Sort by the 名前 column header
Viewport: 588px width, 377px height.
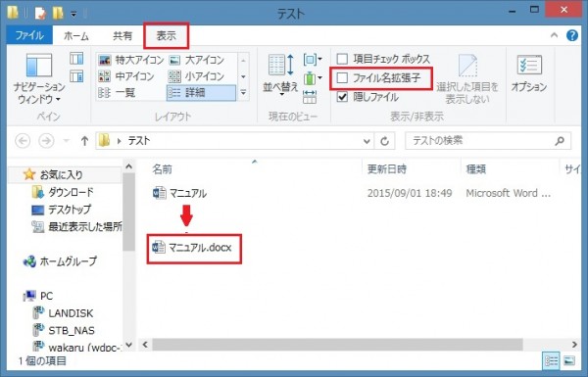tap(162, 169)
